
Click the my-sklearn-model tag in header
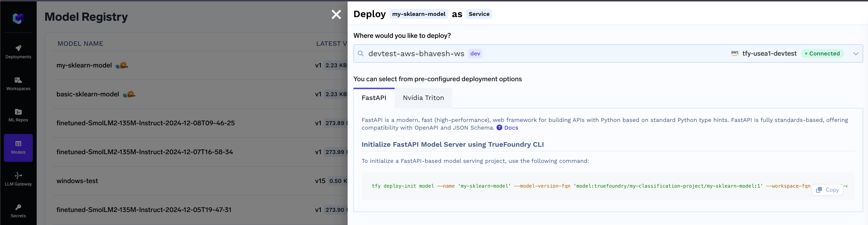(x=419, y=14)
